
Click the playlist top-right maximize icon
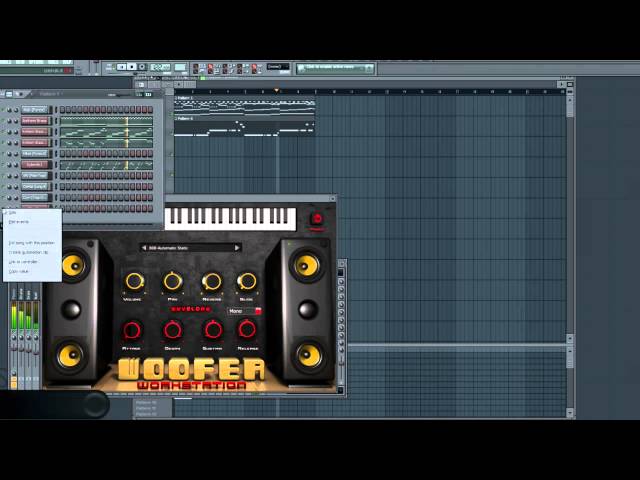point(570,84)
